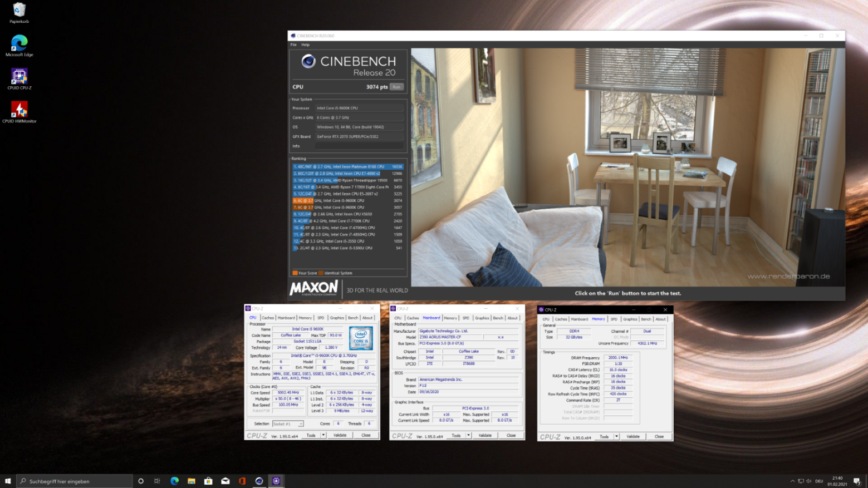
Task: Click the Info field in Your System
Action: pyautogui.click(x=360, y=146)
